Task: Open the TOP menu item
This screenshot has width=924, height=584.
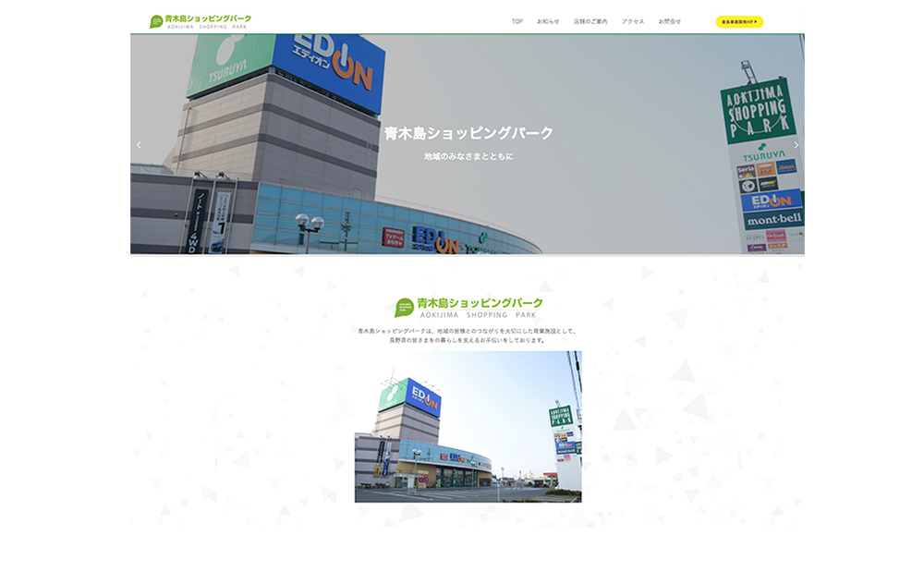Action: click(x=517, y=21)
